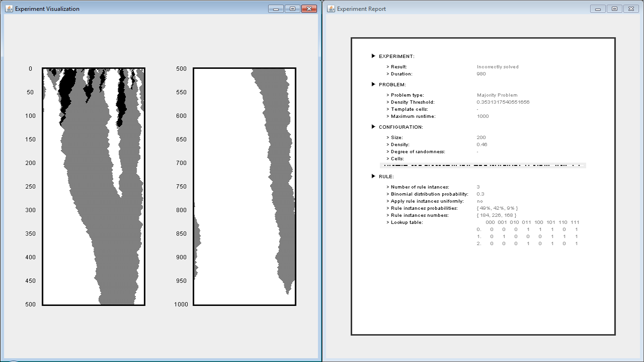Close the Experiment Report window
This screenshot has width=644, height=362.
pos(631,9)
